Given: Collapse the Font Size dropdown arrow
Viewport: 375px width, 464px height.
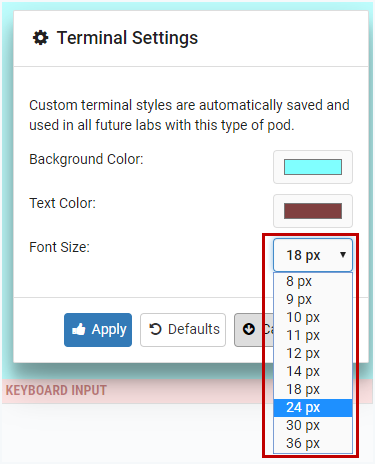Looking at the screenshot, I should pyautogui.click(x=343, y=255).
